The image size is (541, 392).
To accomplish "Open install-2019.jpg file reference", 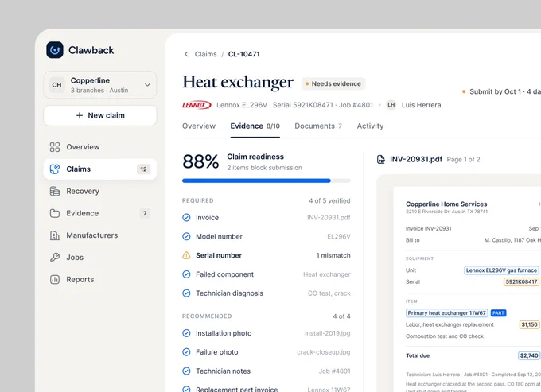I will [x=328, y=333].
